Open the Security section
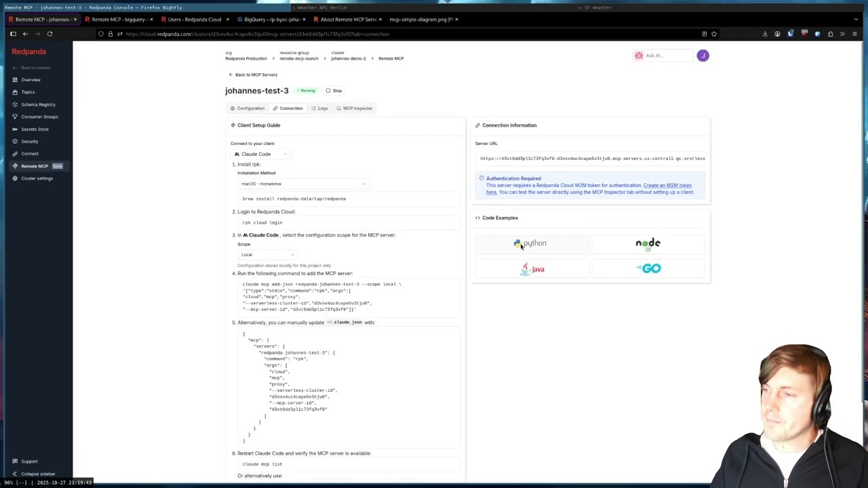The width and height of the screenshot is (868, 488). pos(29,141)
